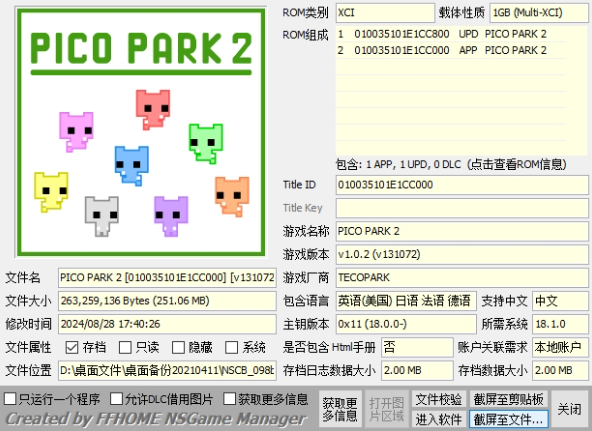Click the 修改时间 field 2024/08/28

[x=167, y=324]
